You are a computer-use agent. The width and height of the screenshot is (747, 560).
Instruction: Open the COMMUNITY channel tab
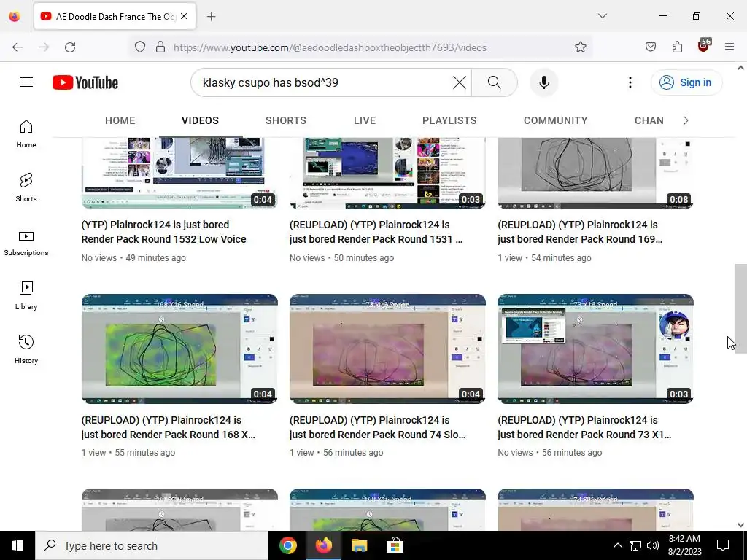tap(555, 120)
